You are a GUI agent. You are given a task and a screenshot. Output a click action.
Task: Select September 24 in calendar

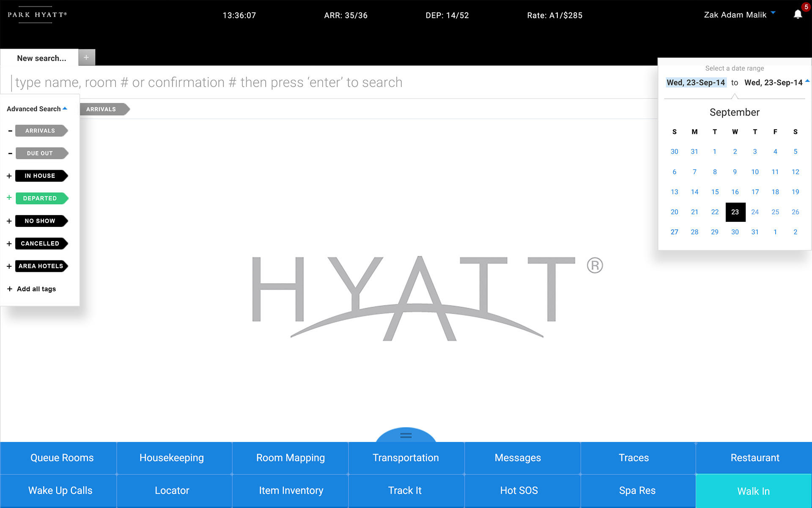point(755,212)
